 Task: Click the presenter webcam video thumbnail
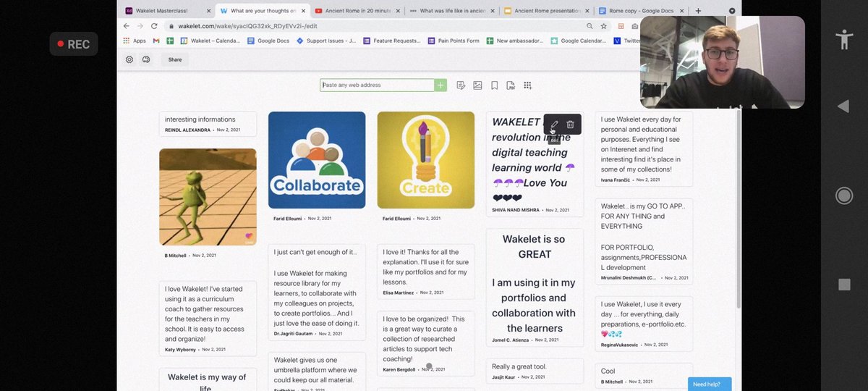(722, 62)
